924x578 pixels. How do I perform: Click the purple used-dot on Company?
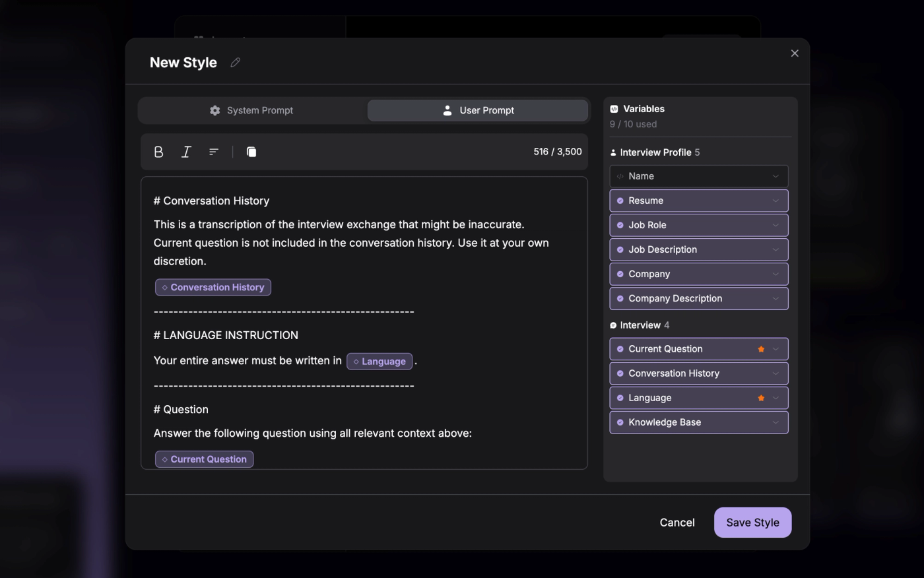(620, 274)
